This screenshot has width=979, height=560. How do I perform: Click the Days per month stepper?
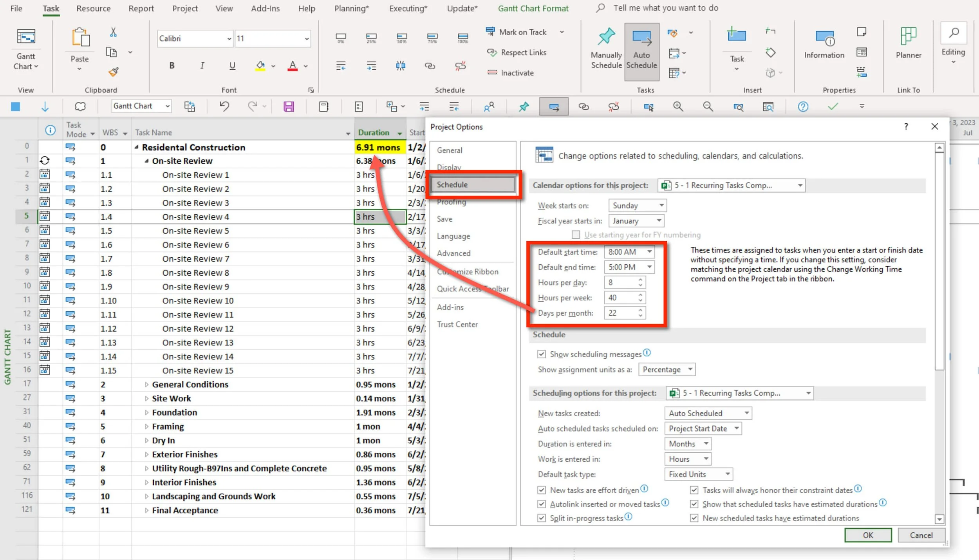click(640, 313)
